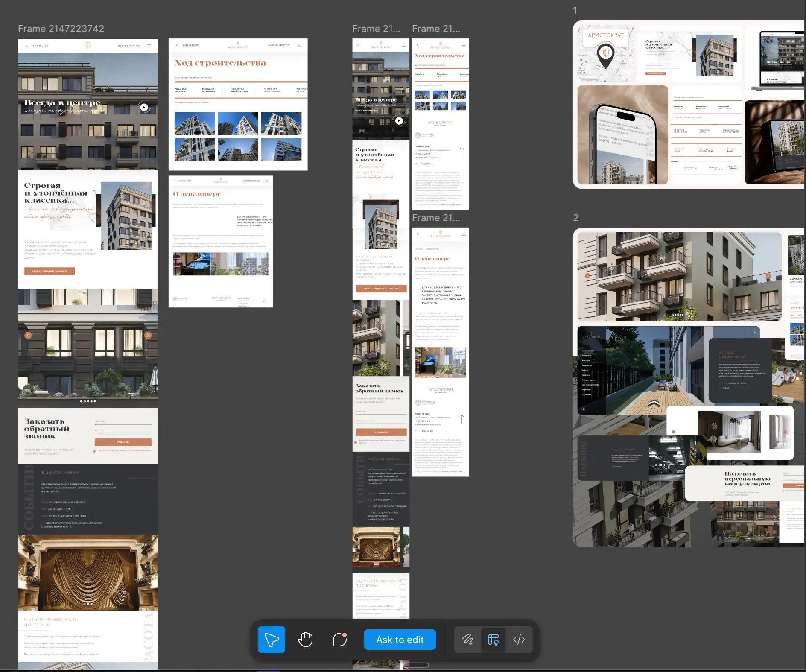Toggle Dev Mode code icon

pyautogui.click(x=519, y=640)
